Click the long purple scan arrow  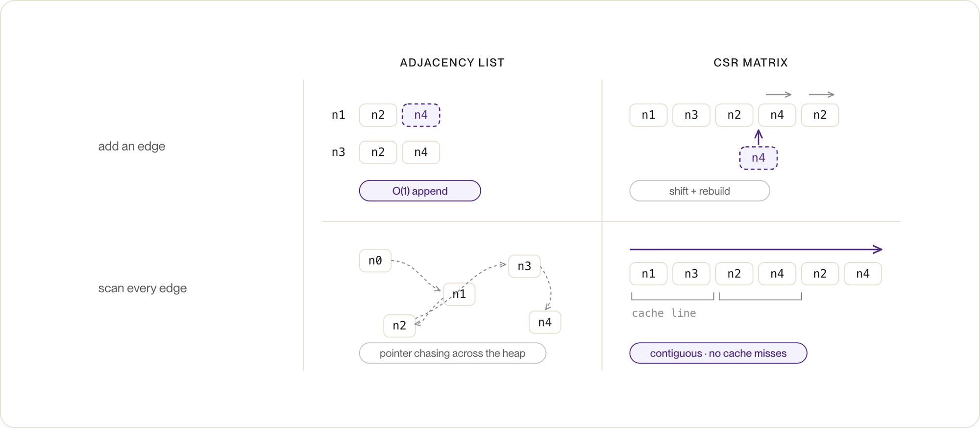point(756,250)
